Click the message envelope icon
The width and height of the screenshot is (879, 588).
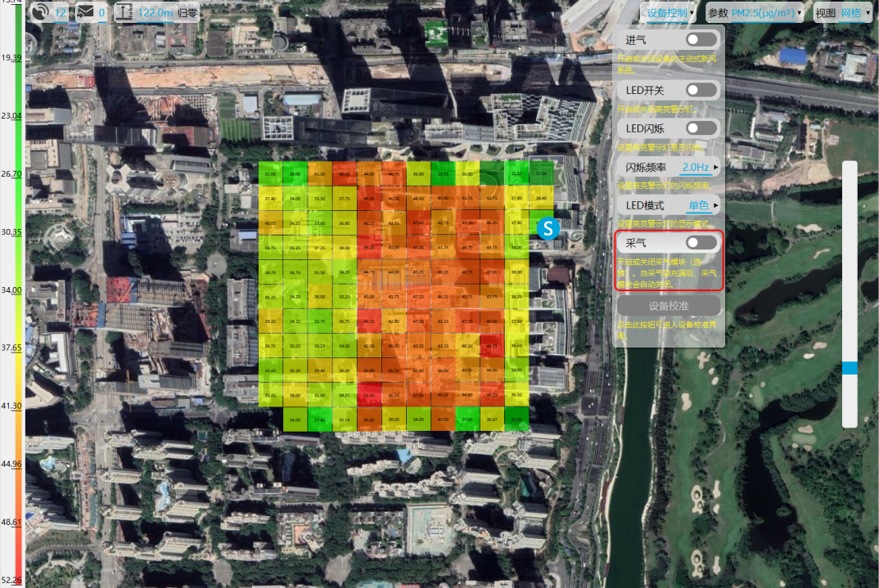click(85, 11)
